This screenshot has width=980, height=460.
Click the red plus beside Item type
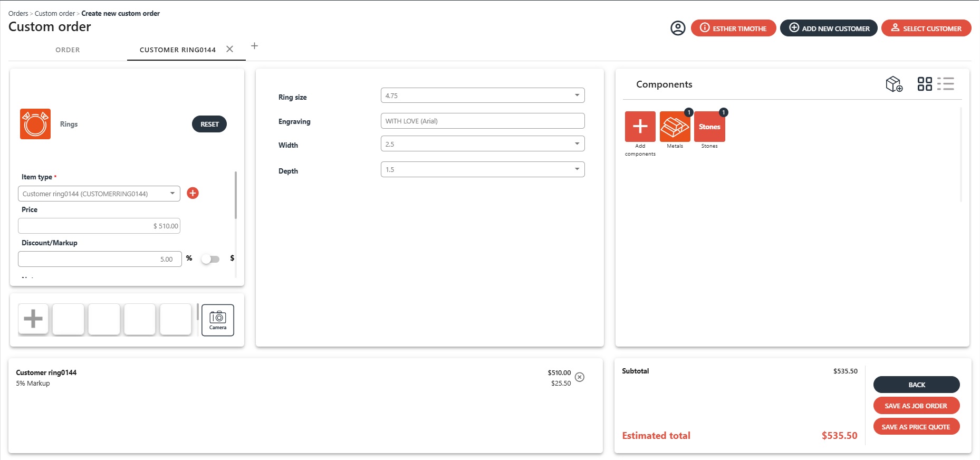[x=193, y=193]
